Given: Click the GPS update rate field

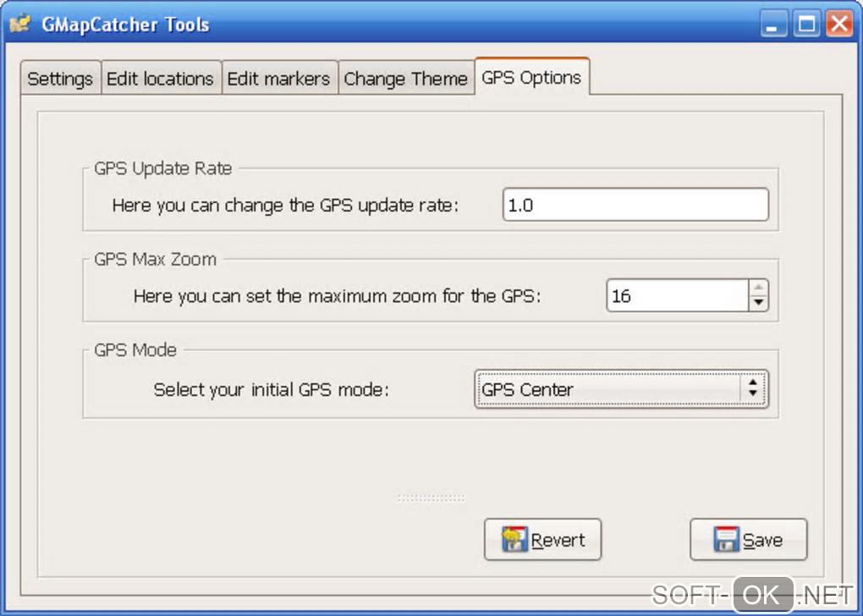Looking at the screenshot, I should point(635,205).
